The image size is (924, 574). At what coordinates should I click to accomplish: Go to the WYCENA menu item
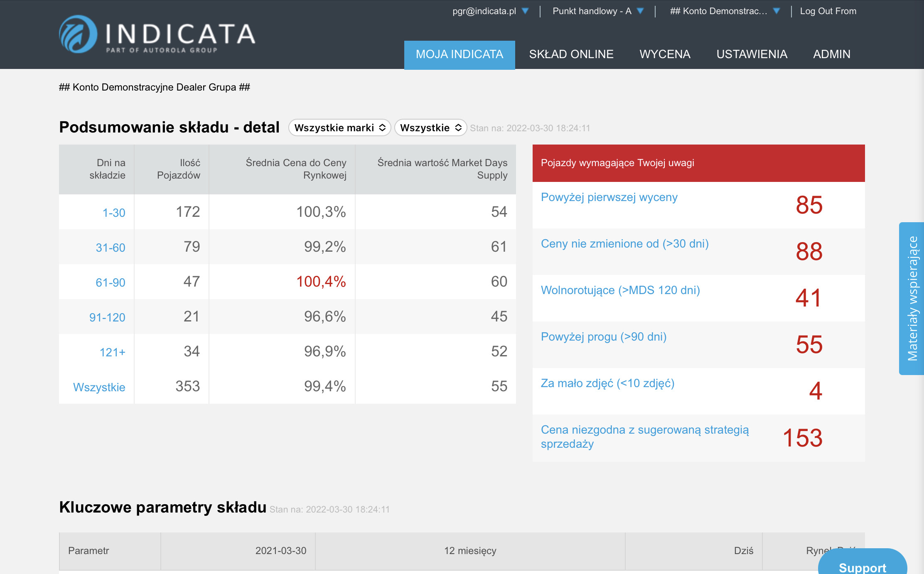tap(665, 54)
